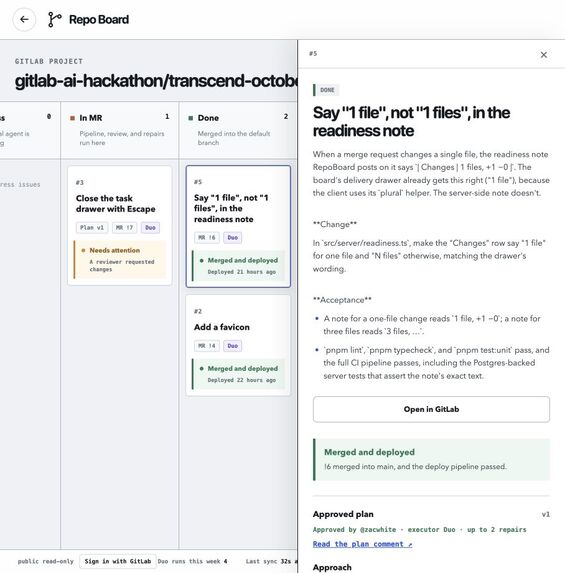Click the Repo Board title text
Image resolution: width=565 pixels, height=573 pixels.
(99, 19)
